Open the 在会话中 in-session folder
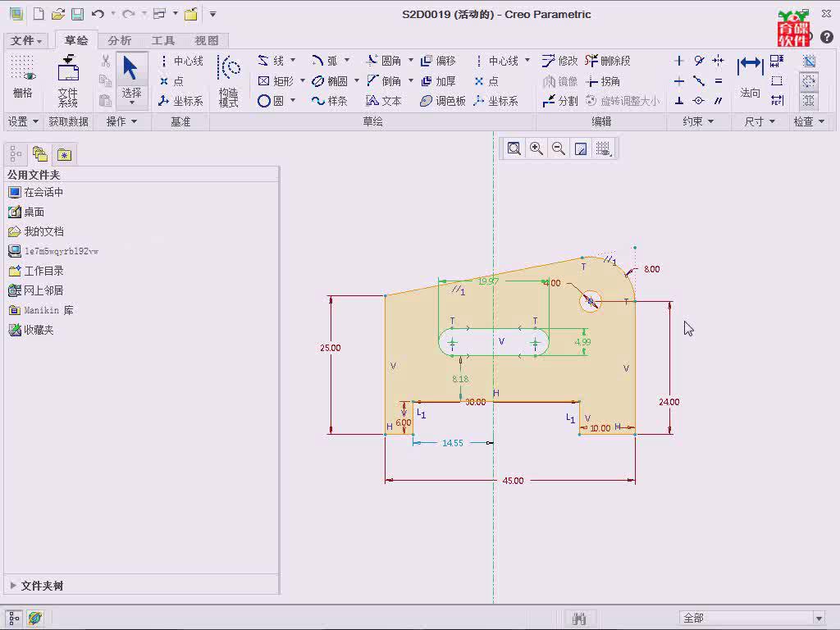 pyautogui.click(x=36, y=192)
